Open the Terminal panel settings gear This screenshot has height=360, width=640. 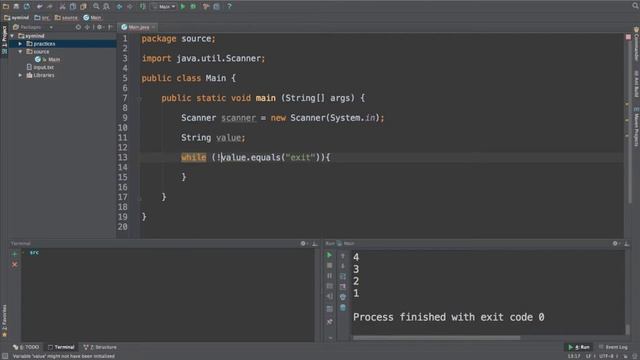303,243
